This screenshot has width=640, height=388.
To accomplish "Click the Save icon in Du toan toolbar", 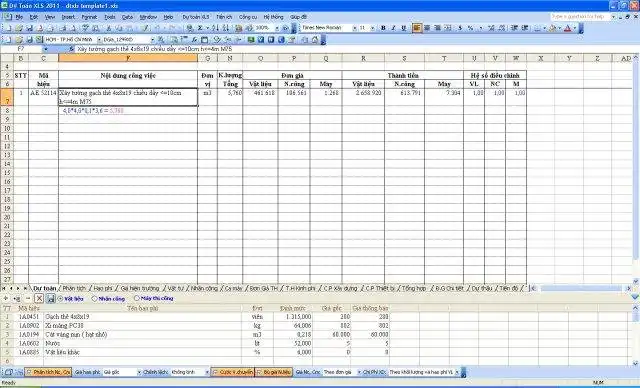I will click(29, 40).
